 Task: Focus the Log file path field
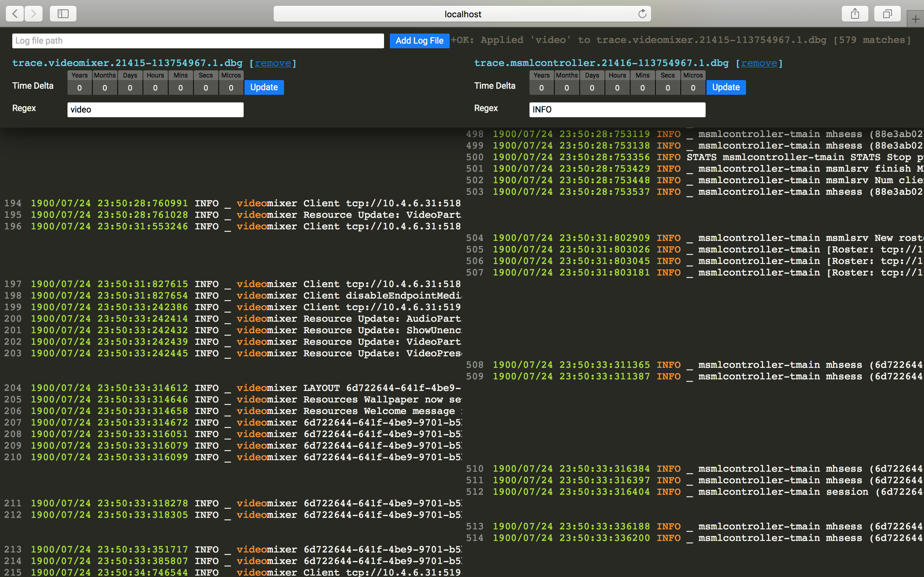pos(198,40)
